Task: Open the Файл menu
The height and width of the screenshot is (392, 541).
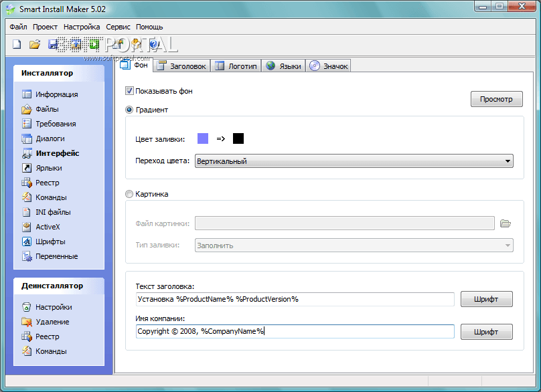Action: click(18, 27)
